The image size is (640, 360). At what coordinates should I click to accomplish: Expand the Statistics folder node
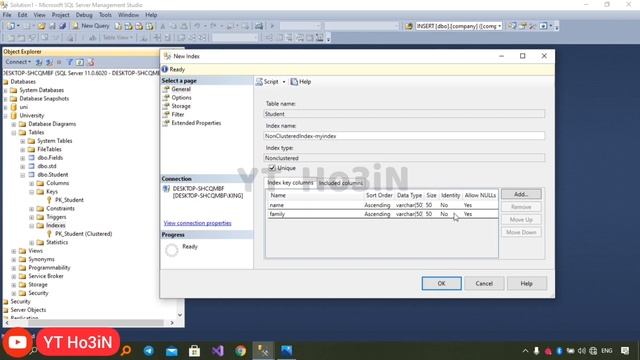[31, 242]
